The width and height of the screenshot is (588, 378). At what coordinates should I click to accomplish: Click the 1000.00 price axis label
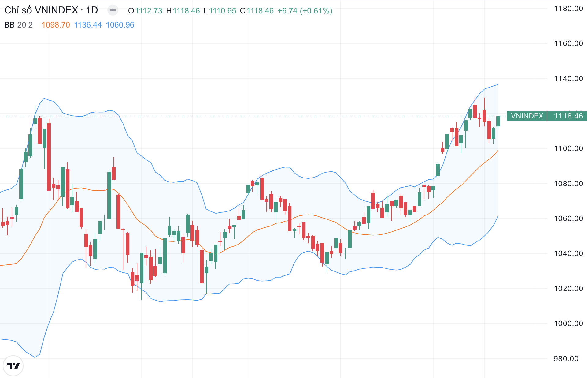pos(568,324)
